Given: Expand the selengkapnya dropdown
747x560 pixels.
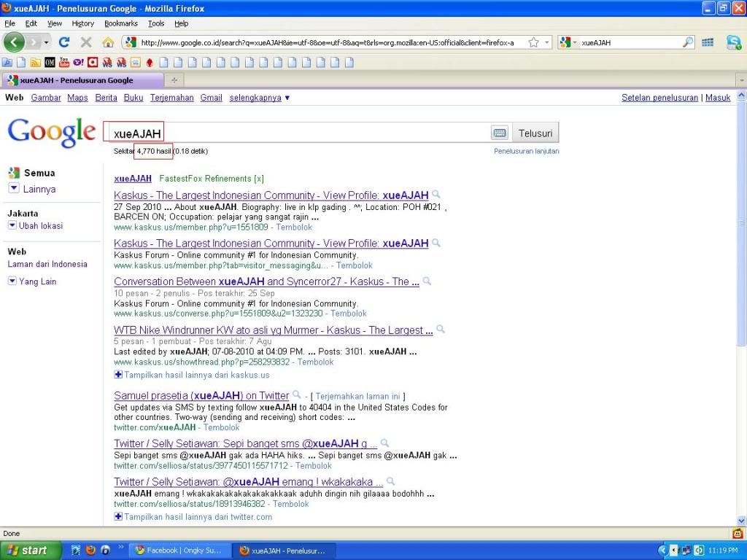Looking at the screenshot, I should click(260, 98).
